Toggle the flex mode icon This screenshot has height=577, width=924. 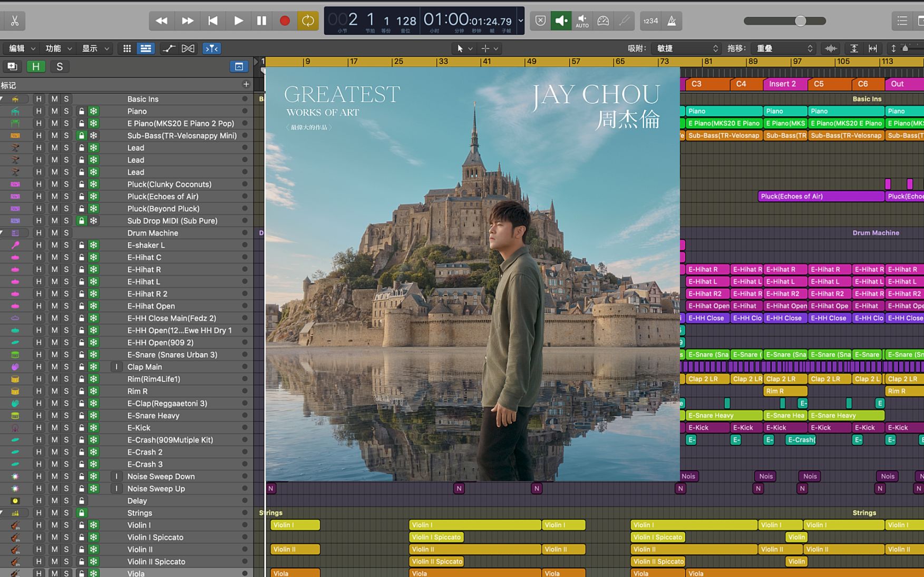pyautogui.click(x=188, y=48)
